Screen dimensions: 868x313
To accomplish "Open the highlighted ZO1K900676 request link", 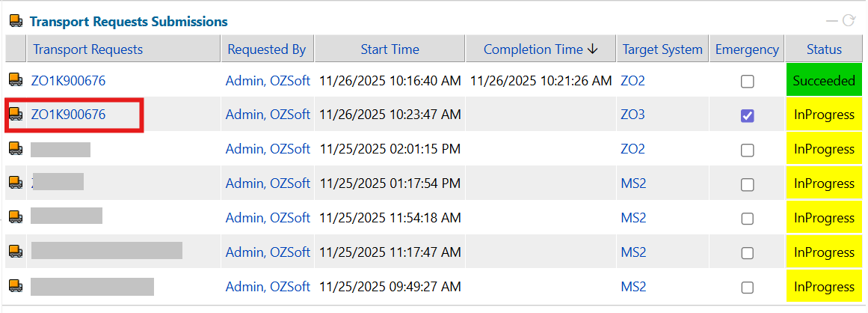I will (68, 115).
